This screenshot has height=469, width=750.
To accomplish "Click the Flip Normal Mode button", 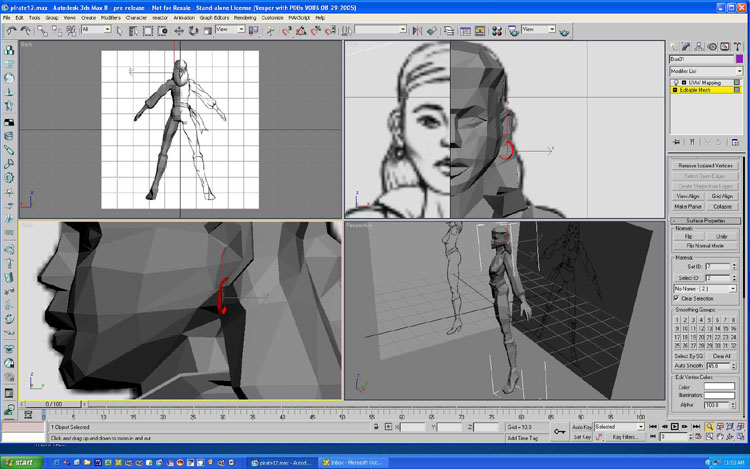I will tap(705, 245).
